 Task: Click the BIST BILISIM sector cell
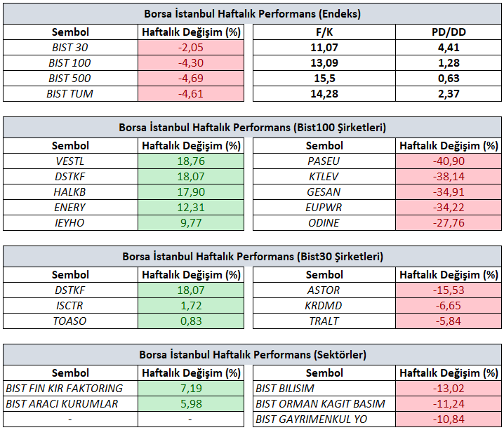coord(324,389)
